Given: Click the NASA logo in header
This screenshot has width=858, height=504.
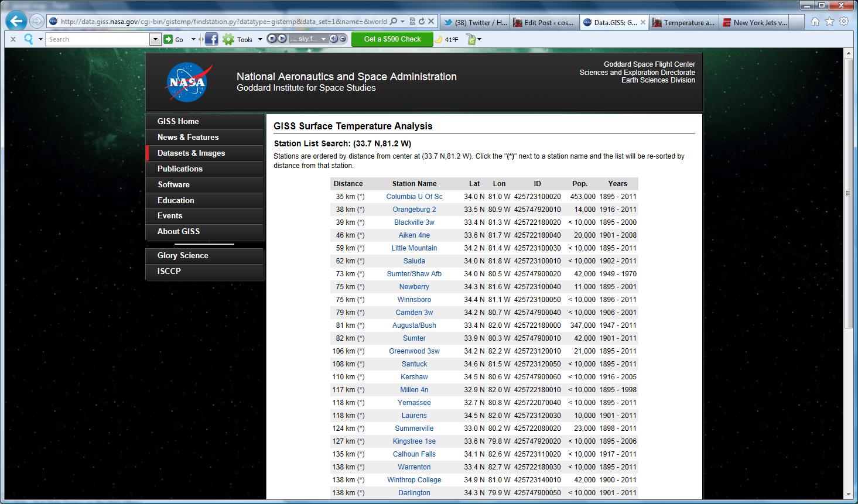Looking at the screenshot, I should (188, 83).
